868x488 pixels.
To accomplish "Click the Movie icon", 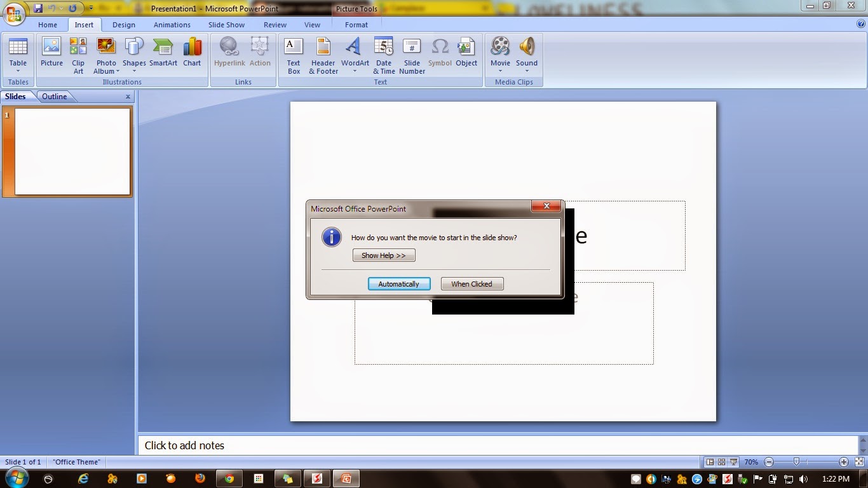I will coord(500,46).
